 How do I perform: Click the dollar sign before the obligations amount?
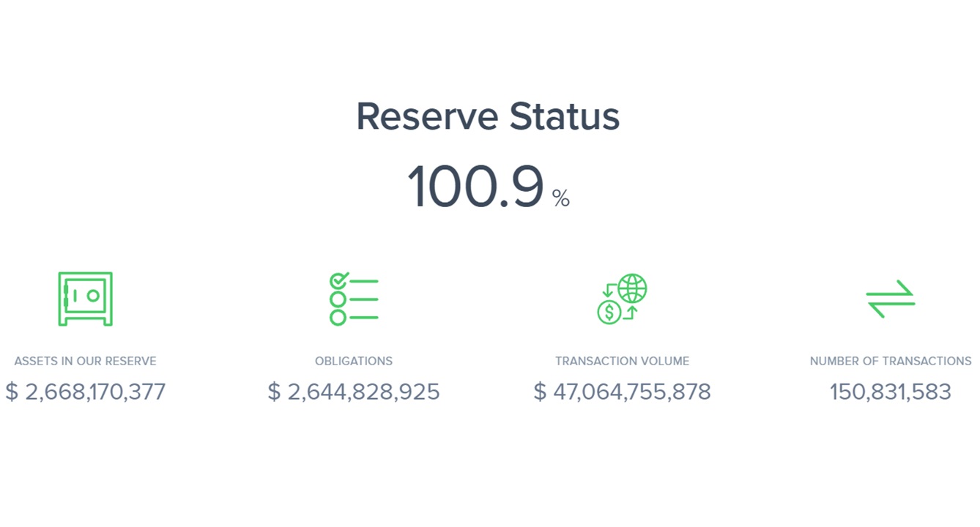pyautogui.click(x=274, y=392)
